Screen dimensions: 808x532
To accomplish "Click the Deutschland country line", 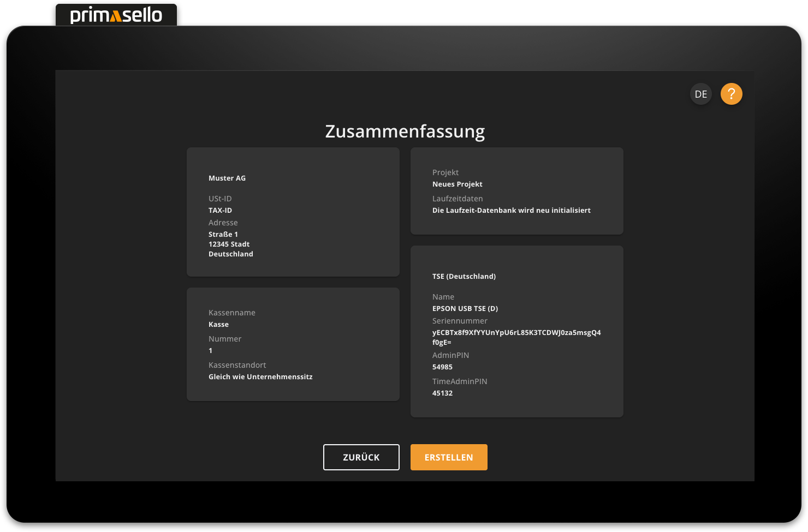I will coord(230,254).
